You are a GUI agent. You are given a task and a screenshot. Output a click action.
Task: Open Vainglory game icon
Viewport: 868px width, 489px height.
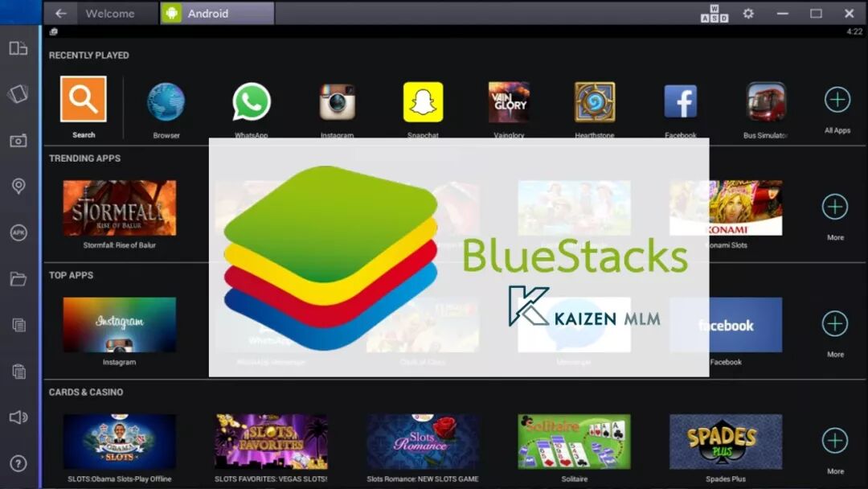tap(509, 102)
